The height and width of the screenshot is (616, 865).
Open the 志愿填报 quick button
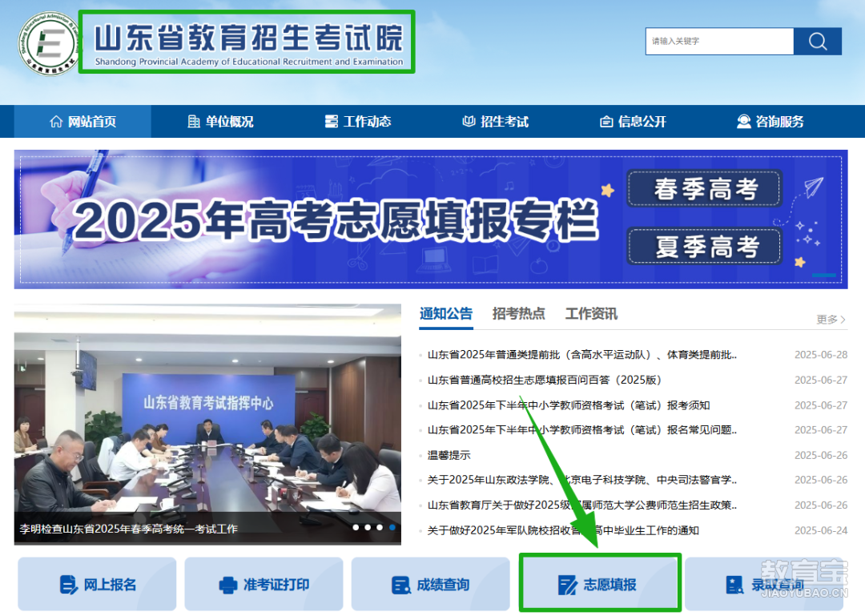(600, 585)
